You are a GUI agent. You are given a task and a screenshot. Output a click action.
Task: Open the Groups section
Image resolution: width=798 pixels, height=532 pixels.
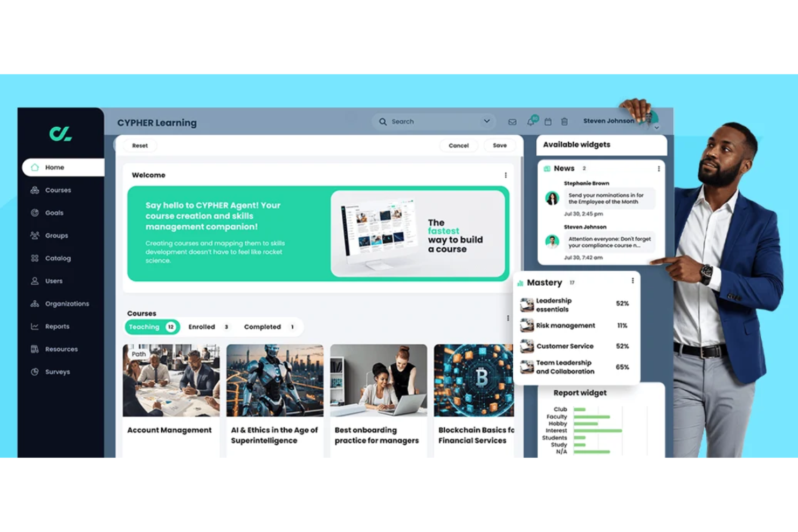[56, 235]
